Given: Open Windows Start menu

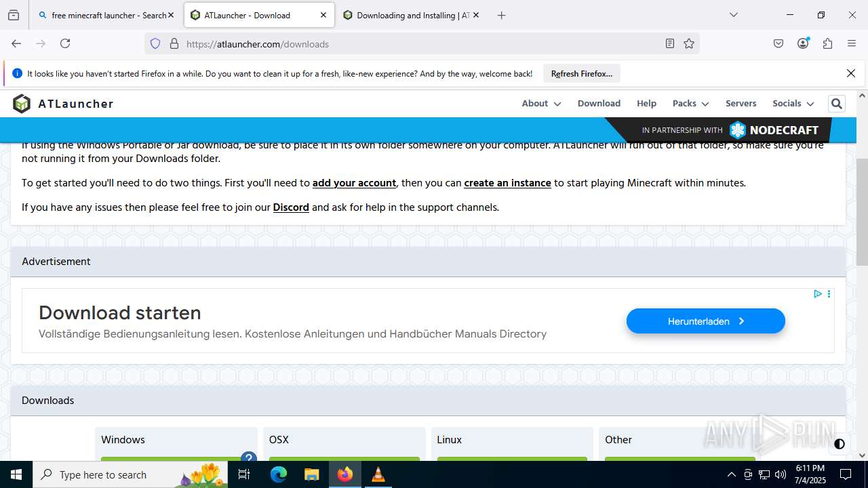Looking at the screenshot, I should click(x=16, y=474).
